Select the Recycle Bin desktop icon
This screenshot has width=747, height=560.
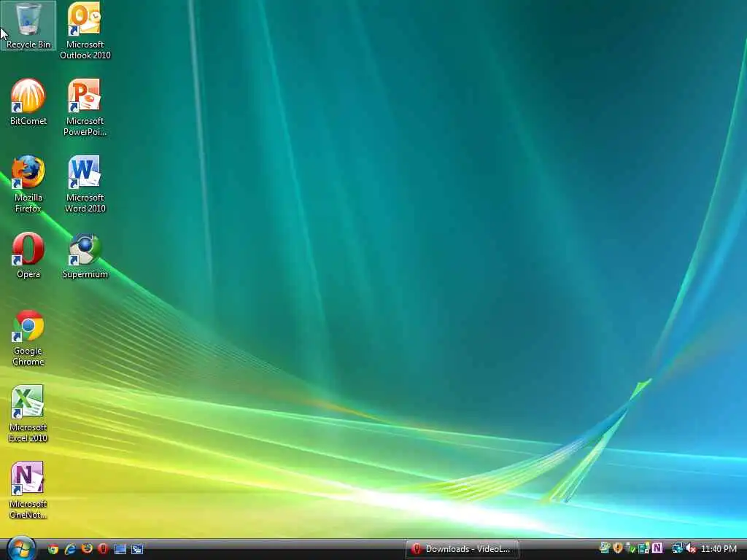(x=28, y=26)
